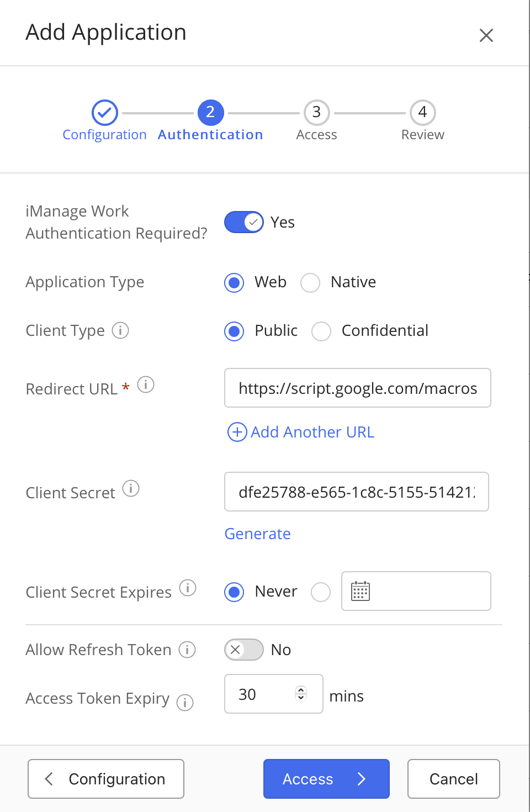Click the Client Secret info icon
This screenshot has width=530, height=812.
131,488
